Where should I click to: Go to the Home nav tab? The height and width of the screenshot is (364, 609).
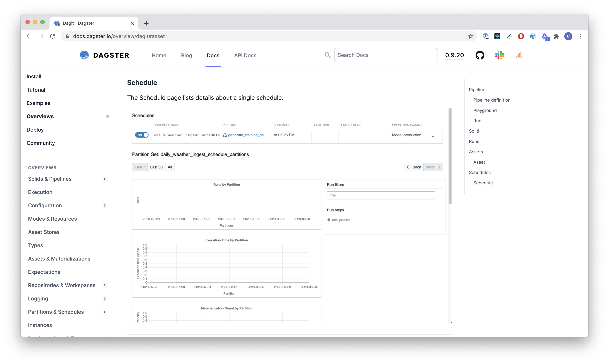click(159, 55)
